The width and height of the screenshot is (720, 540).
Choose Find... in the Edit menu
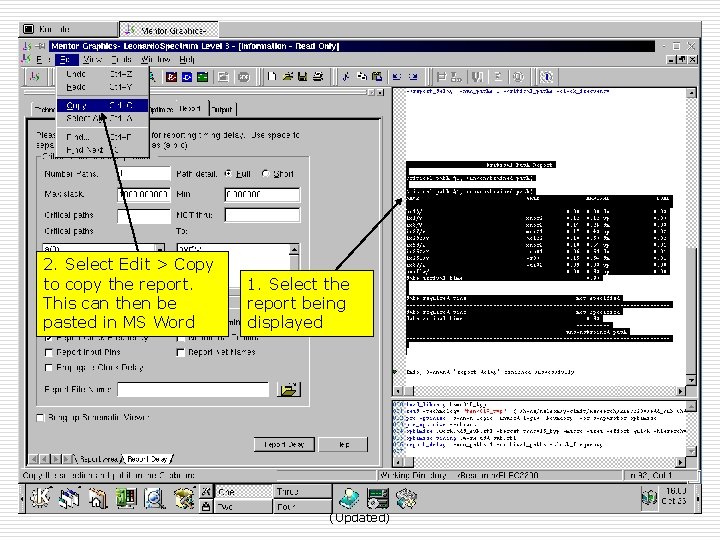[102, 137]
